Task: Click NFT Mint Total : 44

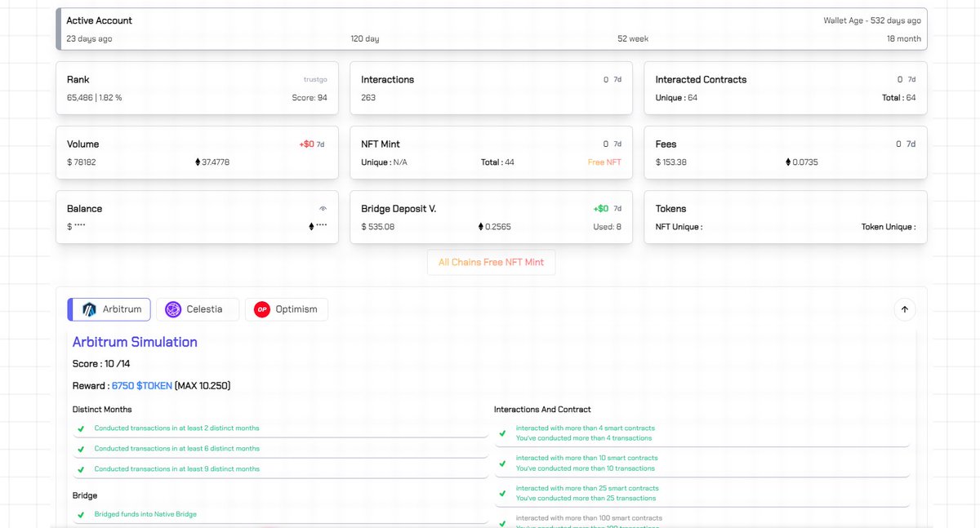Action: tap(497, 162)
